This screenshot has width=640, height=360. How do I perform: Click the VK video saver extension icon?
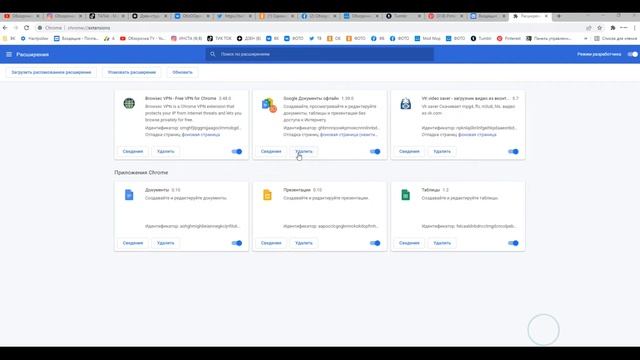tap(405, 104)
